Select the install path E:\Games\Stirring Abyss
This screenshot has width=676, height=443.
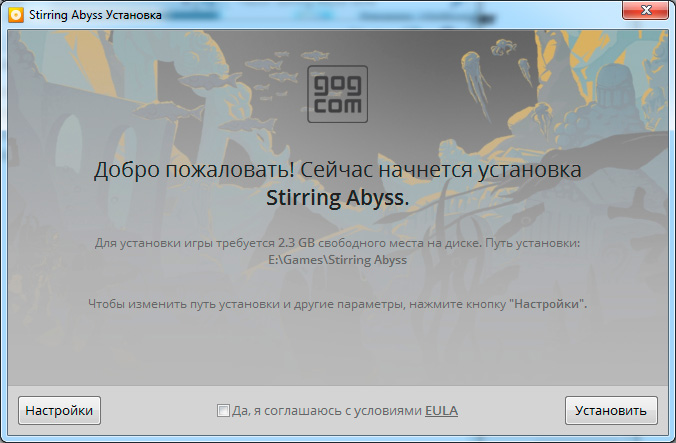[x=337, y=260]
